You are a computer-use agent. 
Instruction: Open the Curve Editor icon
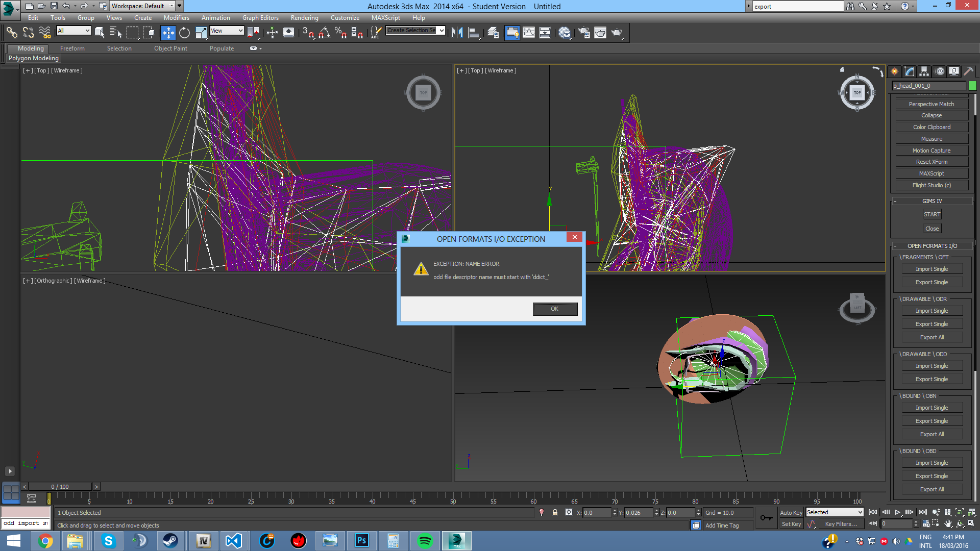click(529, 33)
